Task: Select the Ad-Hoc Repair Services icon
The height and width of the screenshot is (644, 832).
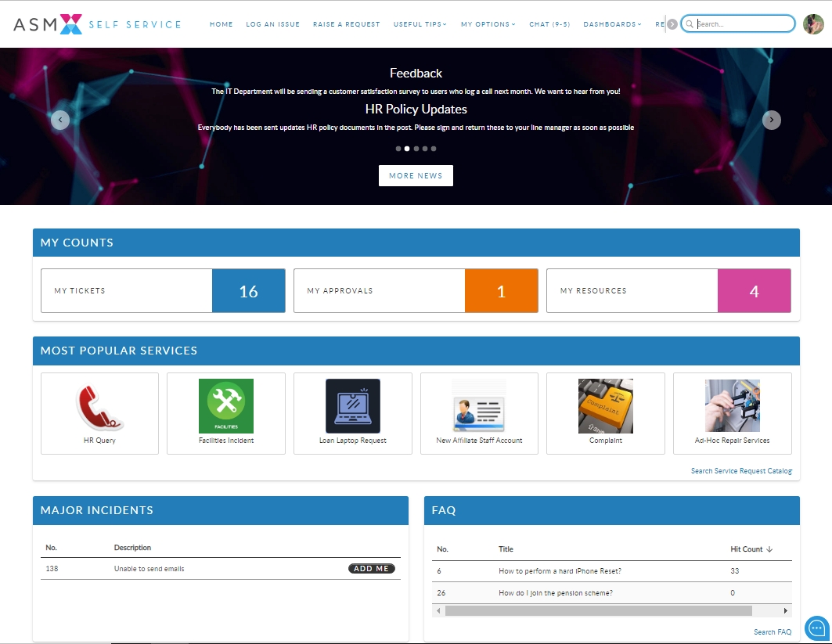Action: (x=732, y=406)
